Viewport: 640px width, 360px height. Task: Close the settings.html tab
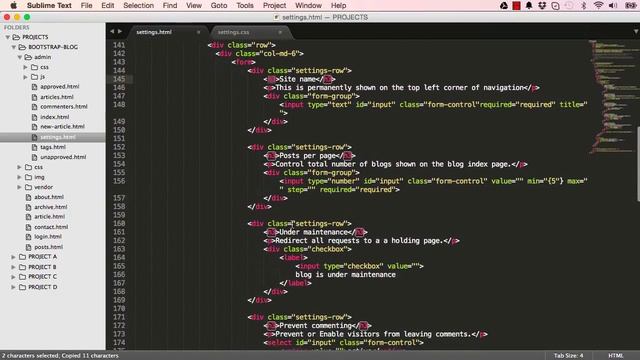pyautogui.click(x=199, y=32)
